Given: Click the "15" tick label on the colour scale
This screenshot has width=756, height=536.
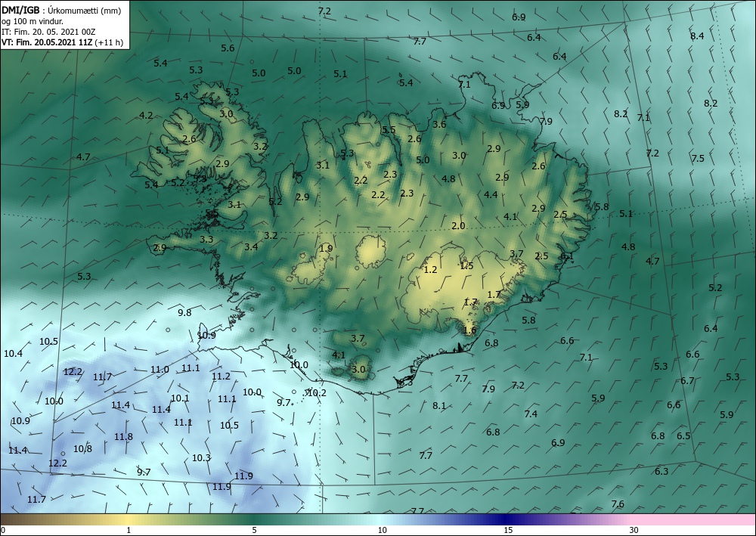Looking at the screenshot, I should 508,530.
